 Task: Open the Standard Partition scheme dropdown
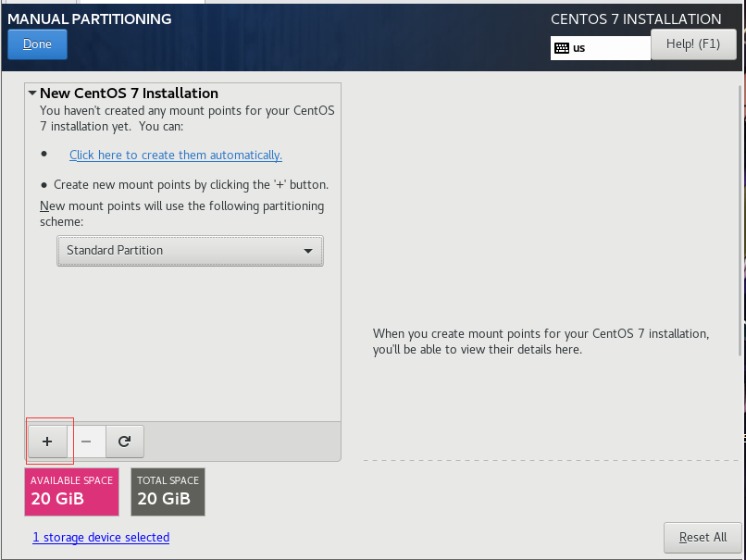pos(191,250)
